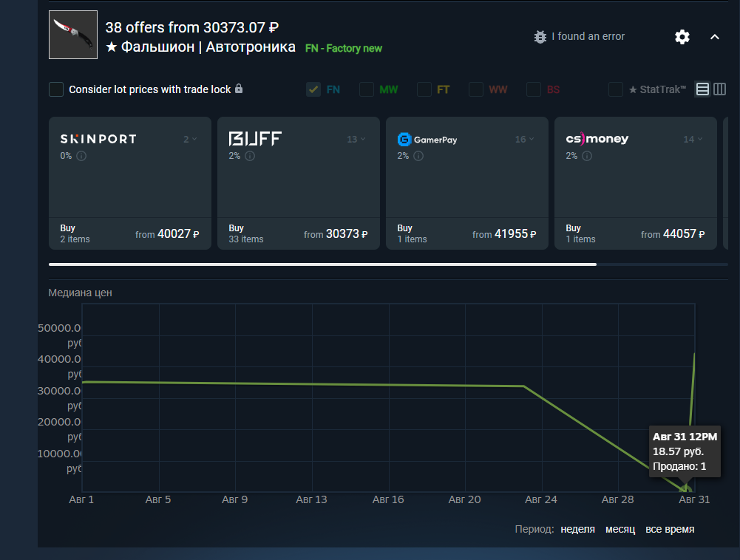Click the Медиана цен chart title

point(81,293)
